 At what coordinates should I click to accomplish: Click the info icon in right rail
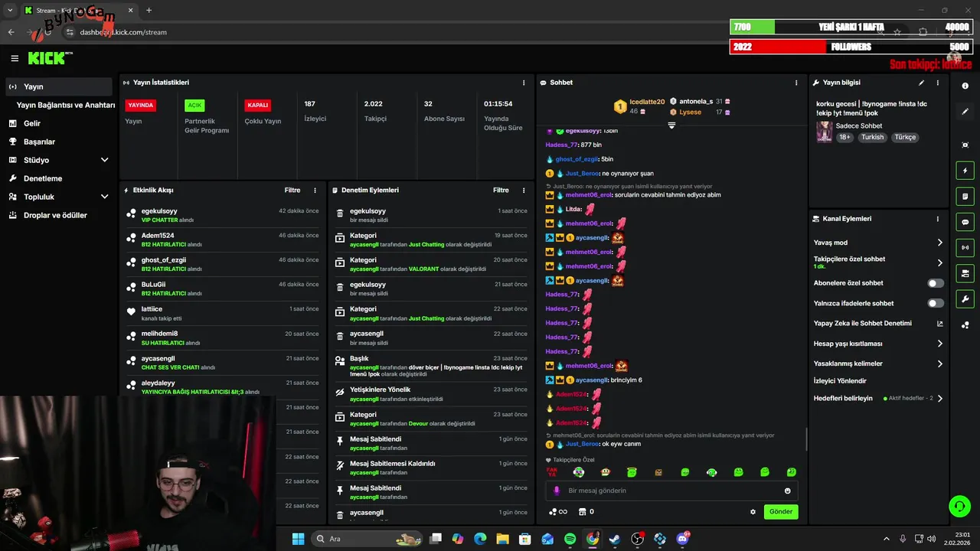click(965, 86)
